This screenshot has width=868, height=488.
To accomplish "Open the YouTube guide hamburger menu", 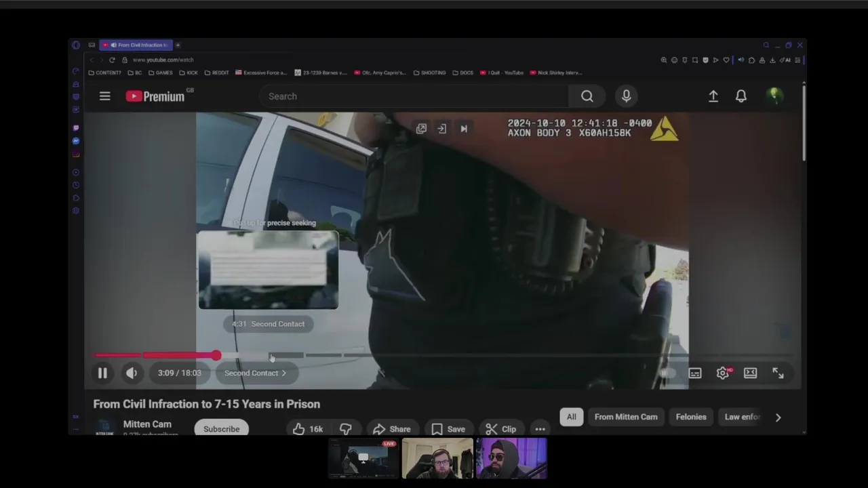I will coord(105,96).
